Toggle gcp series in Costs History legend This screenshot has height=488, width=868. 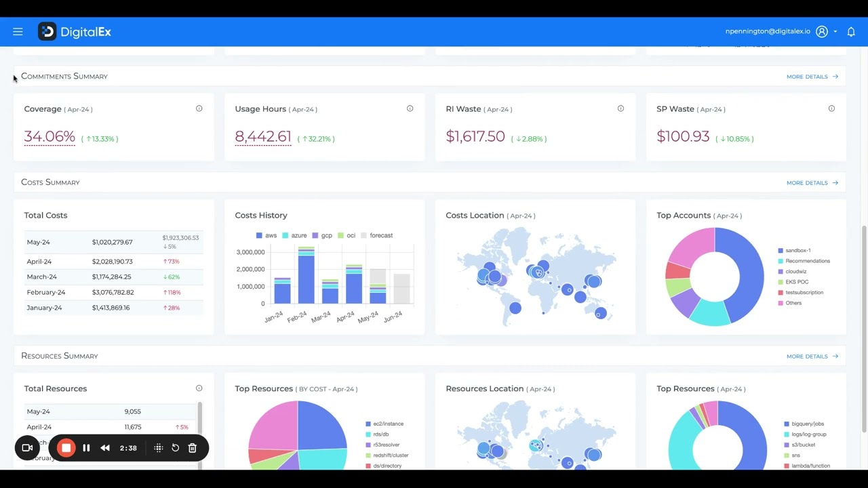322,235
